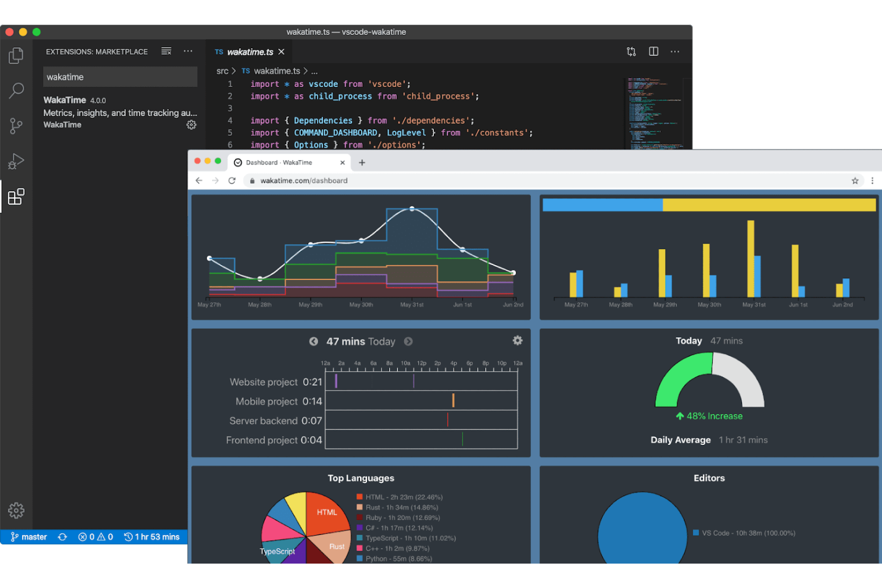Open the VS Code settings gear icon
Screen dimensions: 882x588
(x=16, y=511)
